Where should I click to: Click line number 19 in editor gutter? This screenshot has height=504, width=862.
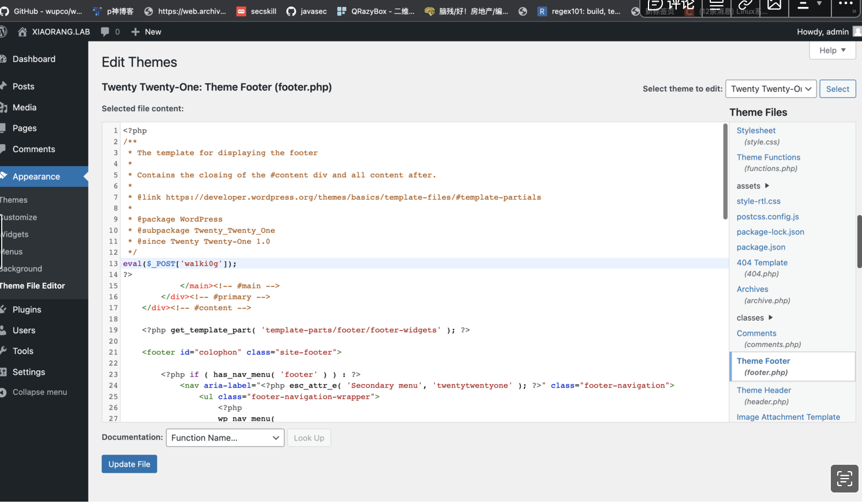[113, 330]
